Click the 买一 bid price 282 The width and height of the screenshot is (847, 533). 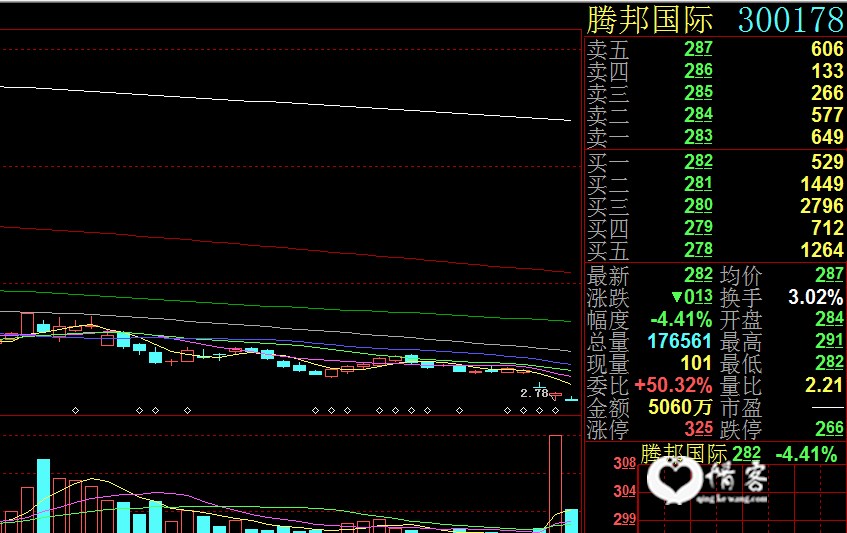[698, 161]
